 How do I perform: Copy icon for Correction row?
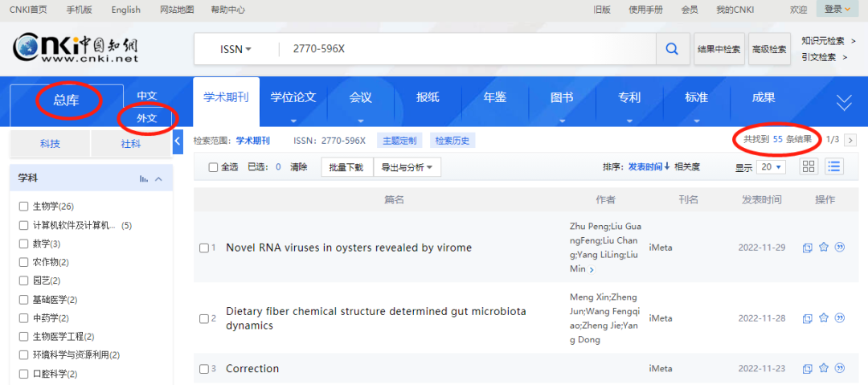coord(808,368)
